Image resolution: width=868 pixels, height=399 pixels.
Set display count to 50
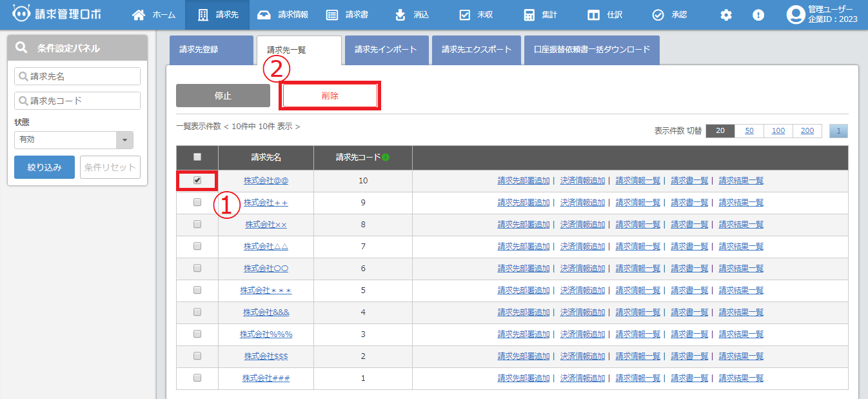tap(749, 131)
